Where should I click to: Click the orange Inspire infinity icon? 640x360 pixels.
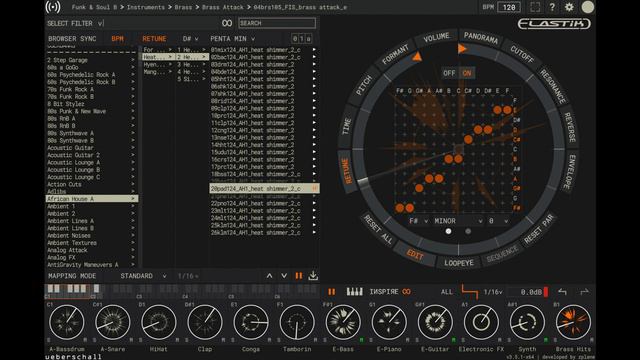pos(406,292)
